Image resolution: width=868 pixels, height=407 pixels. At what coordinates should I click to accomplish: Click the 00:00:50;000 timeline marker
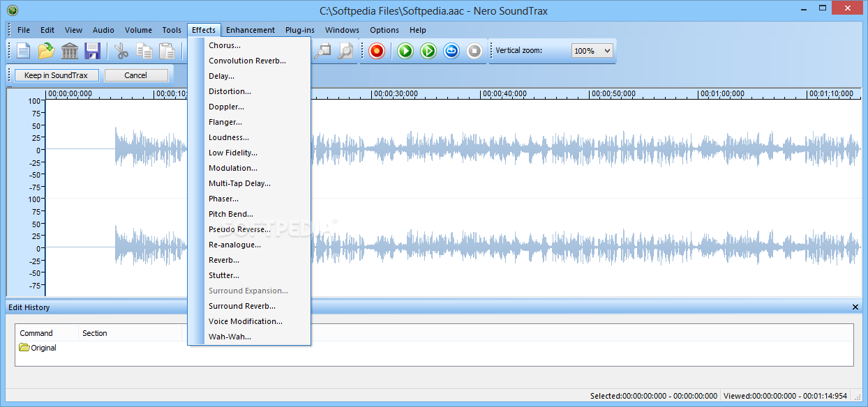(x=613, y=93)
